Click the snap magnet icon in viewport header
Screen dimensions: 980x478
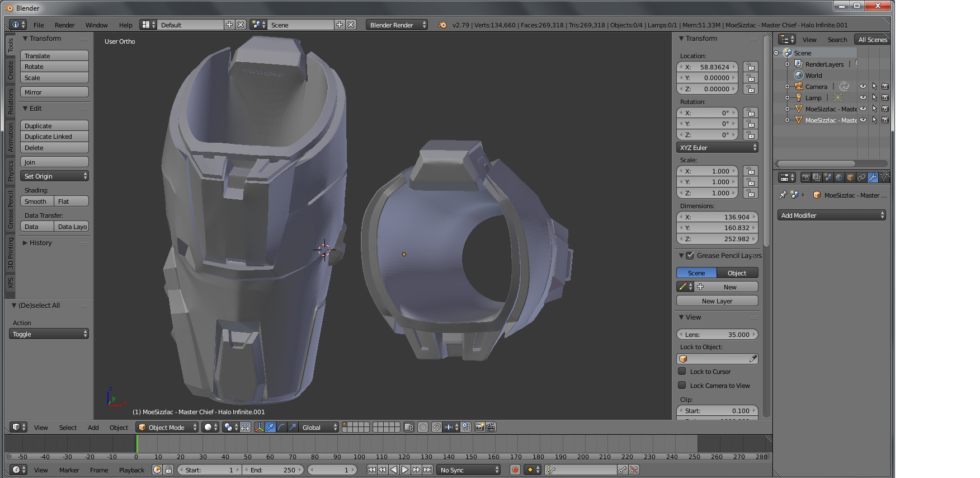coord(436,427)
